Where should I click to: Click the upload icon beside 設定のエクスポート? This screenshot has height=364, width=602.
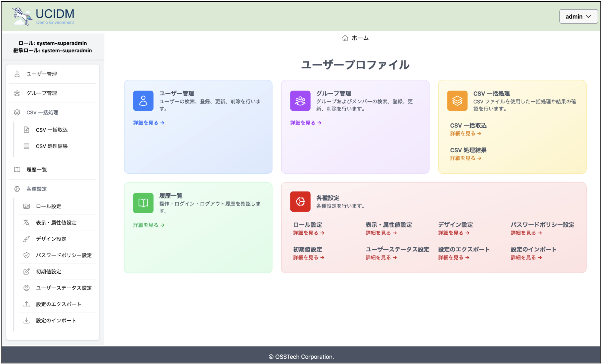point(26,304)
